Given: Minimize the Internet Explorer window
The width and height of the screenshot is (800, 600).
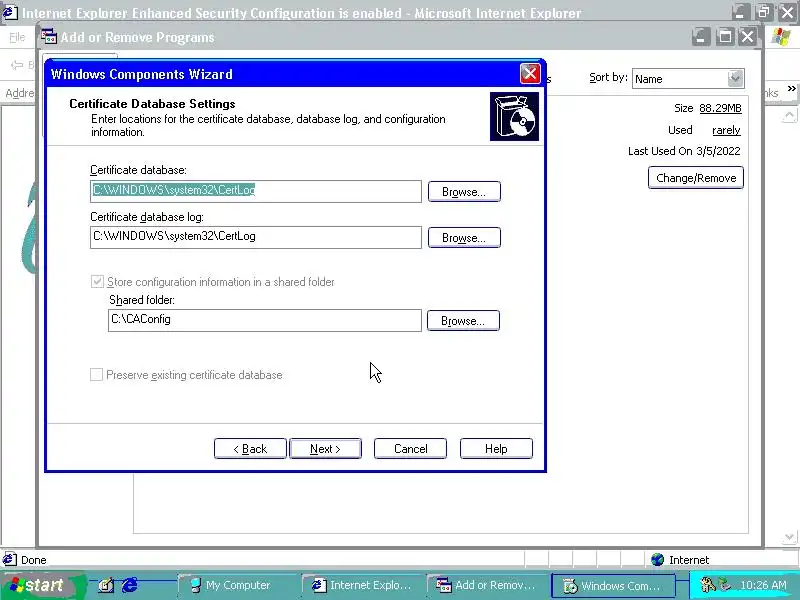Looking at the screenshot, I should point(740,12).
